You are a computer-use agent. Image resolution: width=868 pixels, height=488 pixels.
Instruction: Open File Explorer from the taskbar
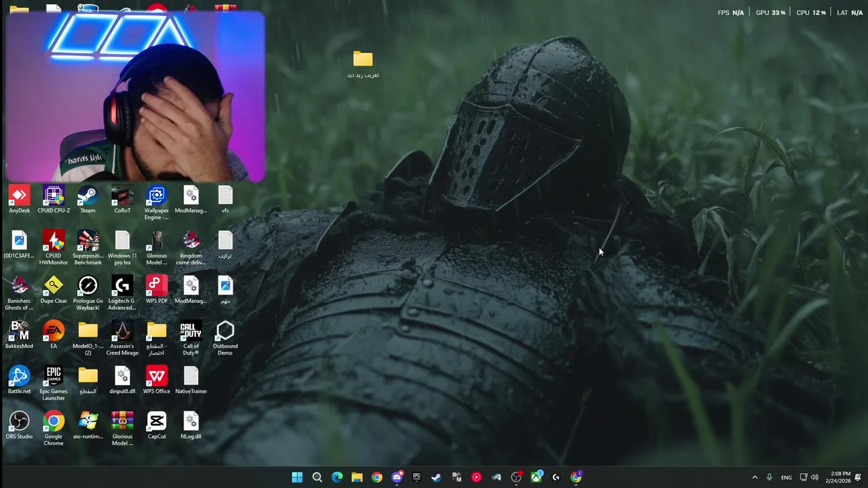coord(357,477)
